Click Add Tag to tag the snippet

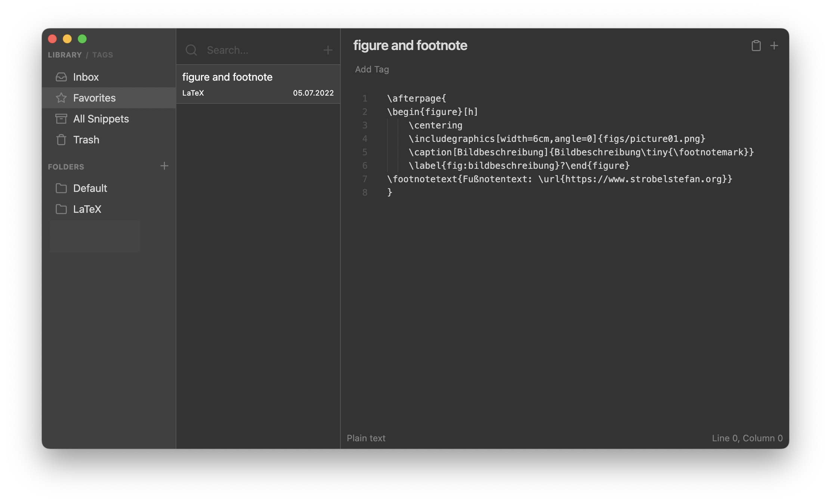pos(371,69)
